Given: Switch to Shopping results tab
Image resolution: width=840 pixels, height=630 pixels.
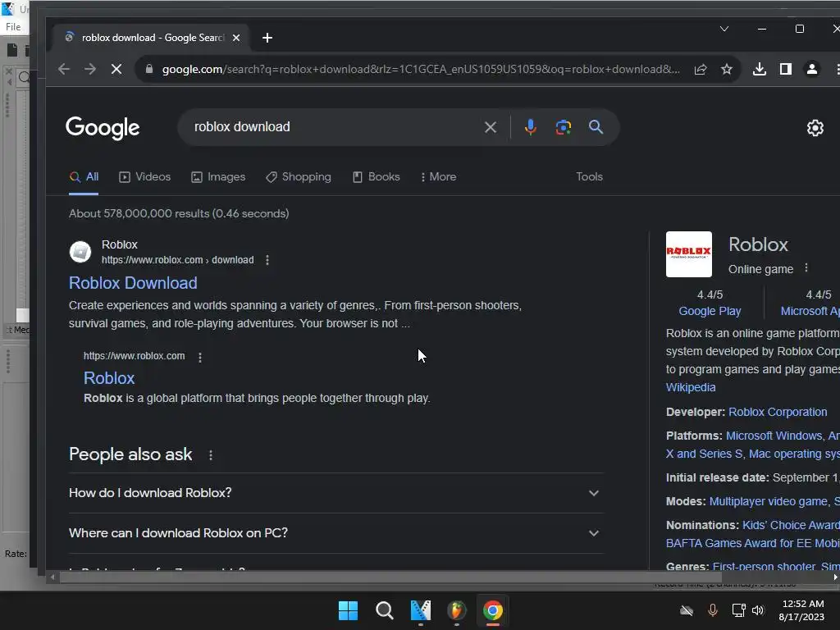Looking at the screenshot, I should coord(299,177).
